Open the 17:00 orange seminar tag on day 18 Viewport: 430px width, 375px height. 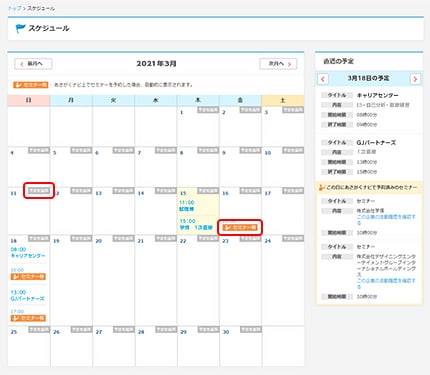[28, 318]
